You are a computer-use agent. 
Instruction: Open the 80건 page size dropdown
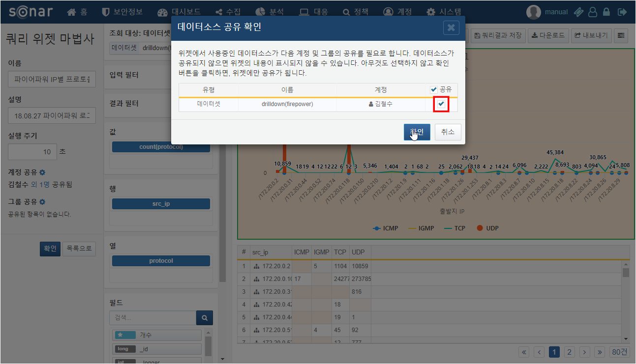coord(619,352)
